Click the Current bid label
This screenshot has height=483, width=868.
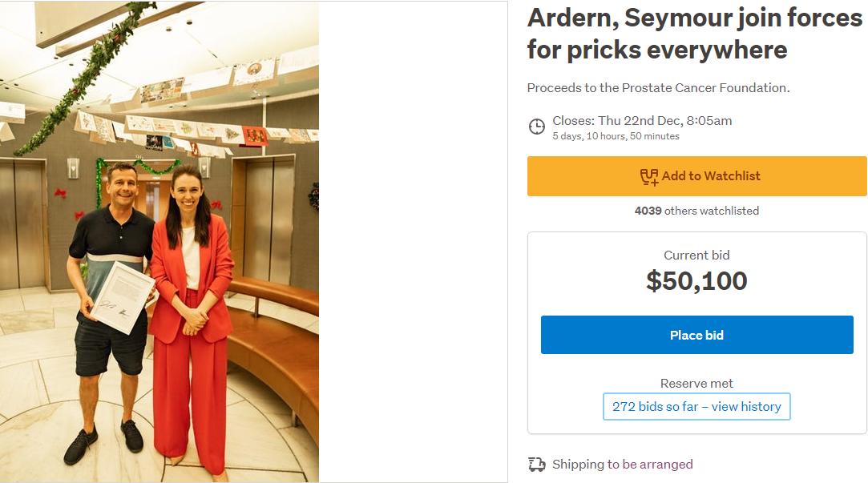696,256
